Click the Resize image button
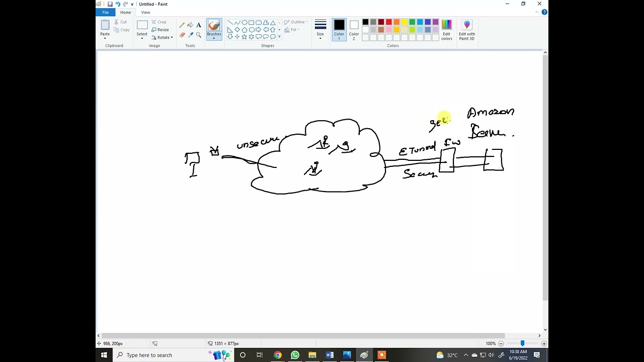The image size is (644, 362). pos(160,30)
